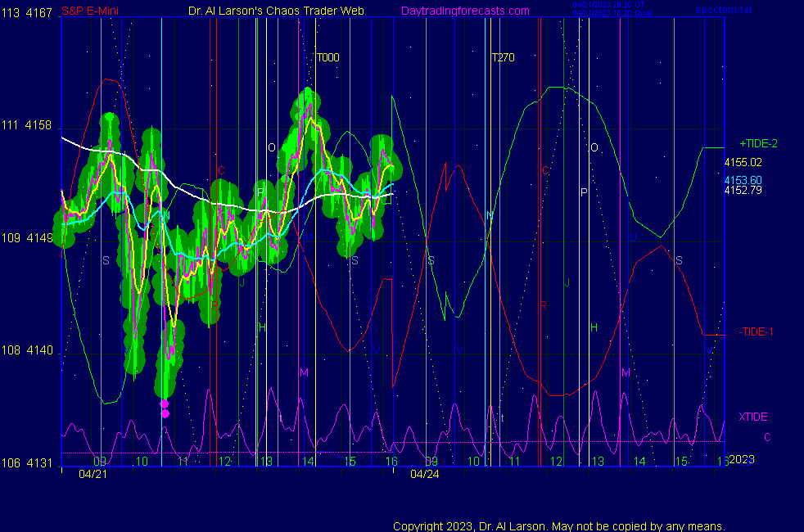This screenshot has height=532, width=804.
Task: Select the '108 4140' price axis label
Action: (27, 350)
